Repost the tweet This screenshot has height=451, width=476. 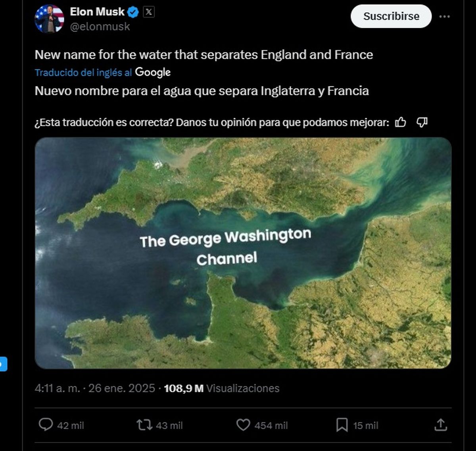146,425
